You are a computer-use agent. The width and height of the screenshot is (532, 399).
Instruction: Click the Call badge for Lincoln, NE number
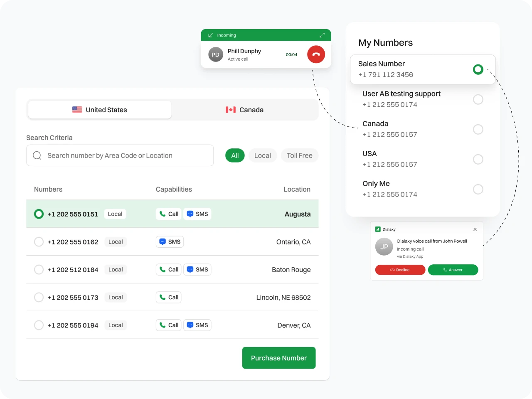tap(169, 298)
